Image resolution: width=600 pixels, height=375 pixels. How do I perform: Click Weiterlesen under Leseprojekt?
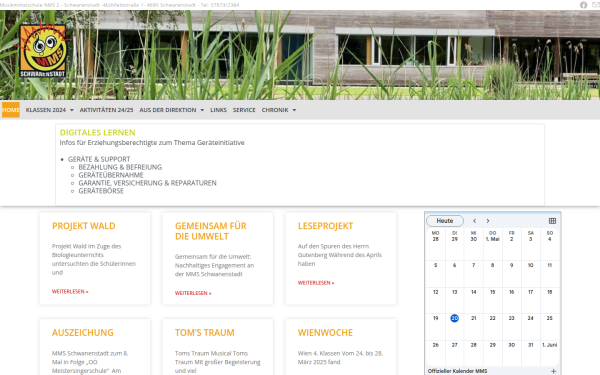click(x=316, y=283)
